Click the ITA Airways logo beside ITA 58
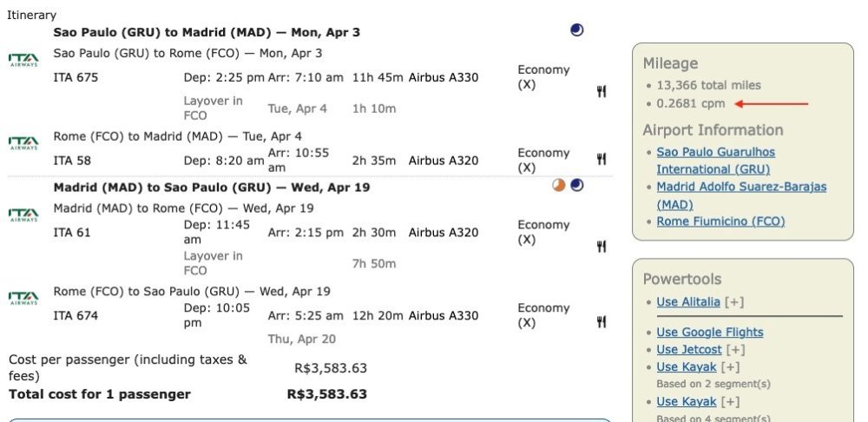 (x=23, y=142)
